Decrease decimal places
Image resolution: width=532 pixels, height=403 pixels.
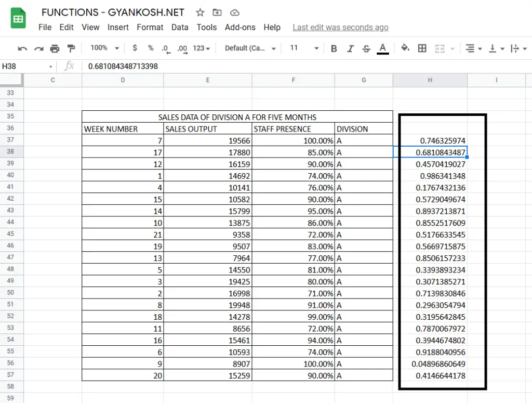click(x=166, y=49)
